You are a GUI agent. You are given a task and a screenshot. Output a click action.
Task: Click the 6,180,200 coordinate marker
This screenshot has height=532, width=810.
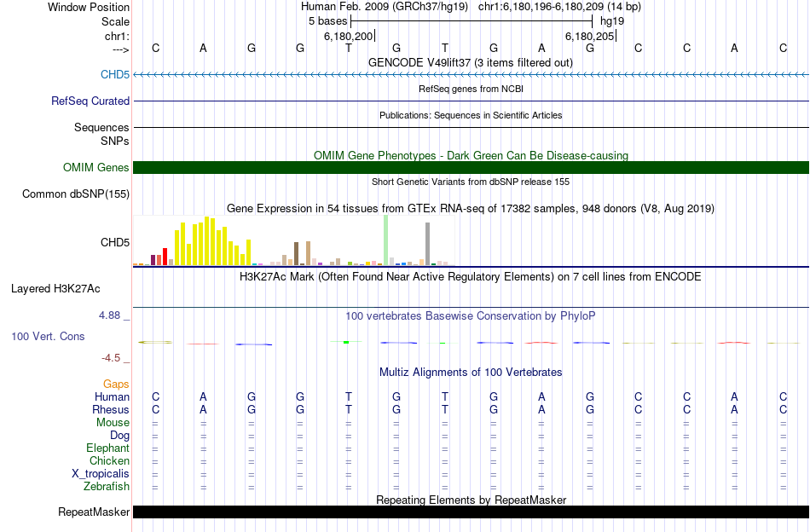349,36
